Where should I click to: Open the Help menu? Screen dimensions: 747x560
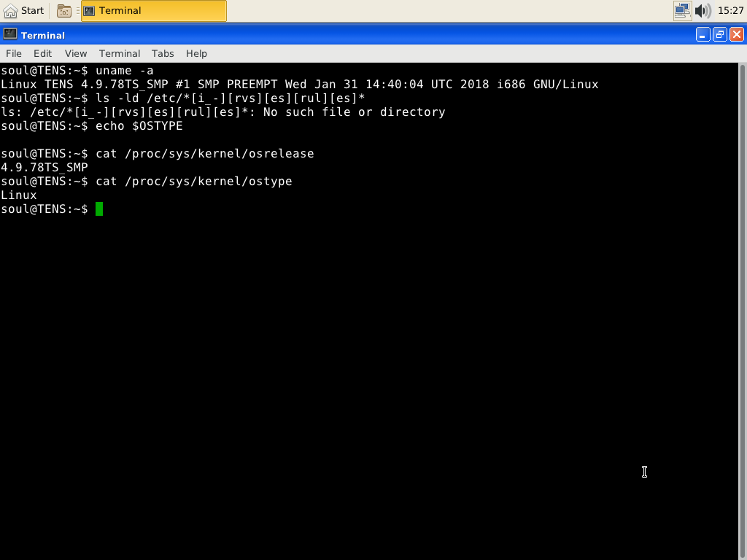point(196,53)
